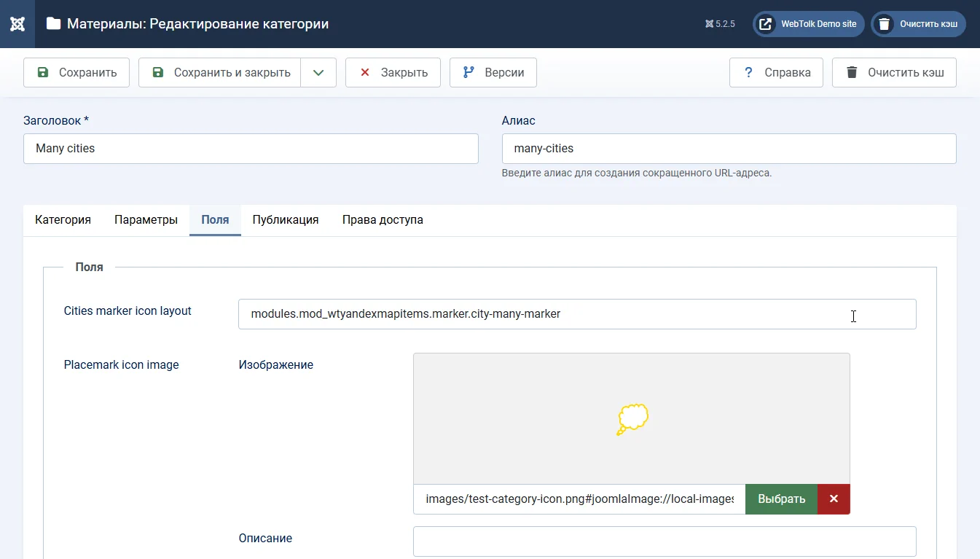Viewport: 980px width, 559px height.
Task: Open Справка help button
Action: pos(776,73)
